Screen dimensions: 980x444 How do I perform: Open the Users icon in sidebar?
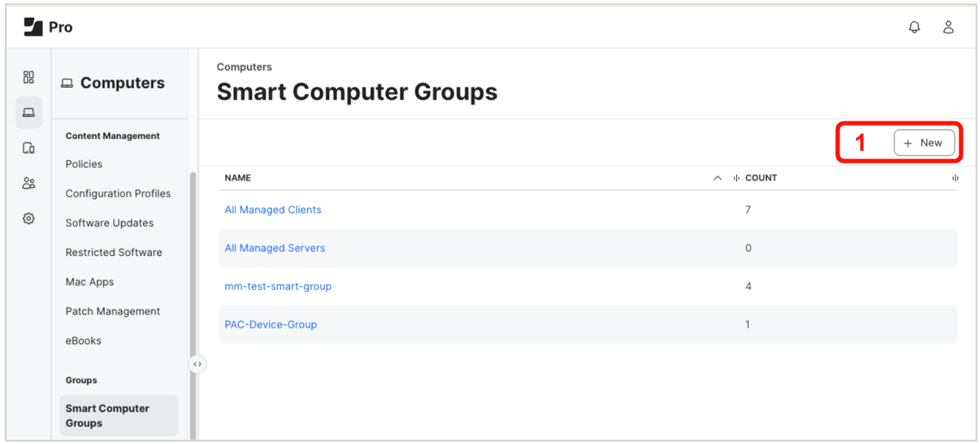[29, 183]
